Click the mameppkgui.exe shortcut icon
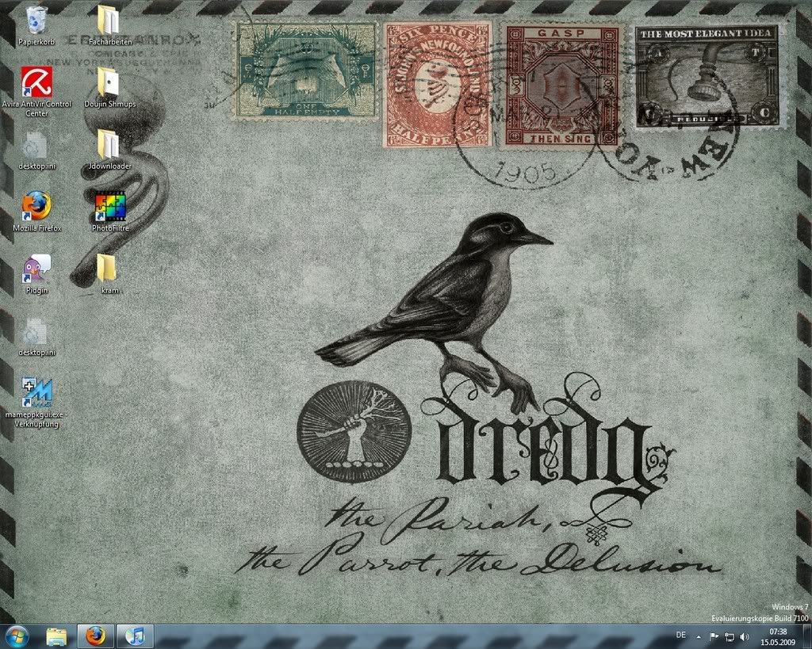This screenshot has height=649, width=812. pyautogui.click(x=36, y=392)
